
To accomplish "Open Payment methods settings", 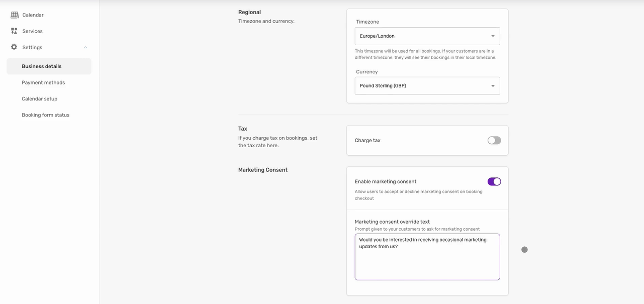I will pos(43,82).
